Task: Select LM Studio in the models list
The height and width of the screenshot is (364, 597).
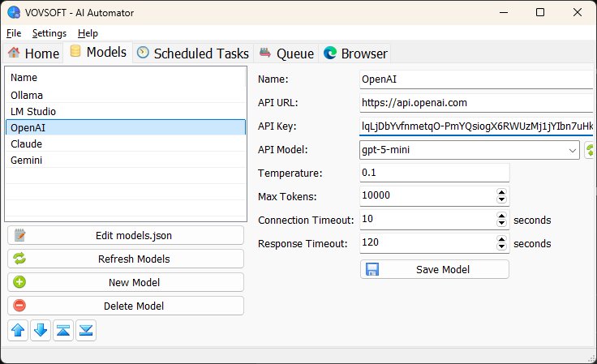Action: tap(126, 111)
